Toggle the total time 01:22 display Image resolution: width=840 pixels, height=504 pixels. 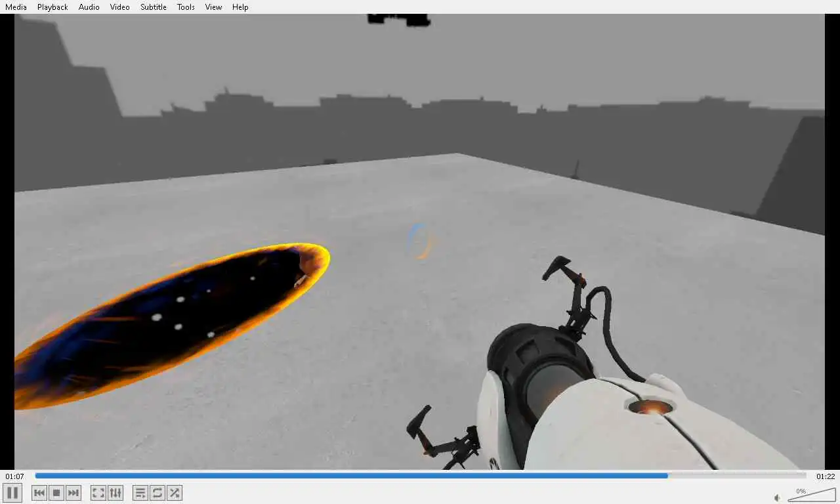[826, 476]
